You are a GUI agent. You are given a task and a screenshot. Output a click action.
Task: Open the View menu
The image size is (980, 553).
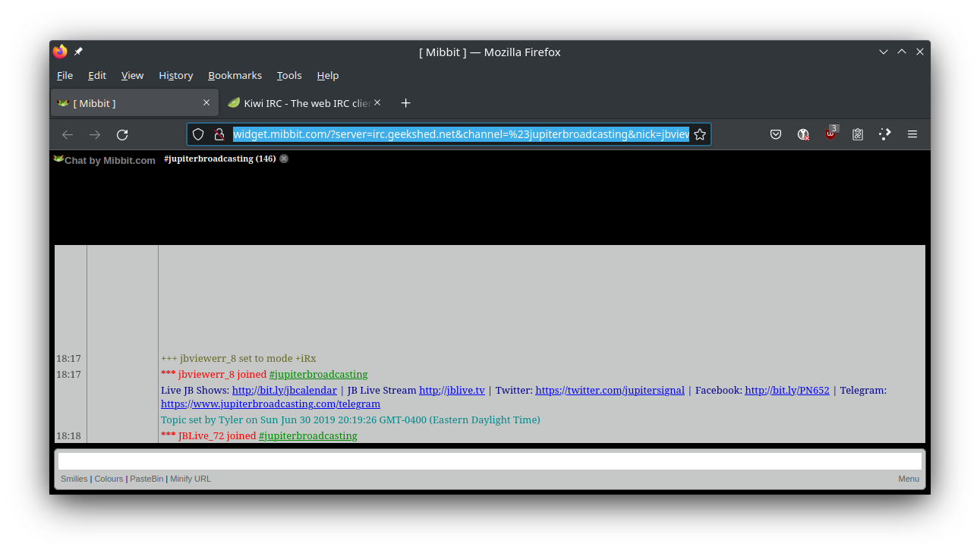[132, 75]
